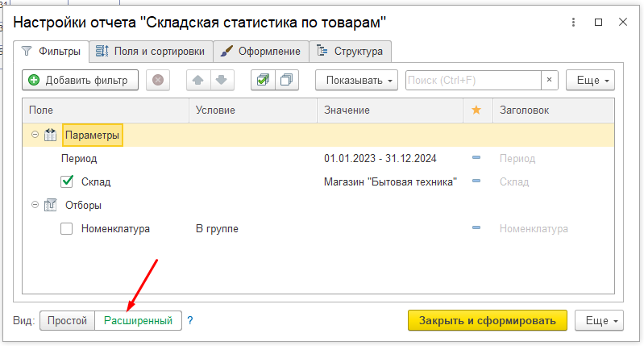Select the Отборы tree row
The width and height of the screenshot is (644, 346).
click(x=318, y=205)
